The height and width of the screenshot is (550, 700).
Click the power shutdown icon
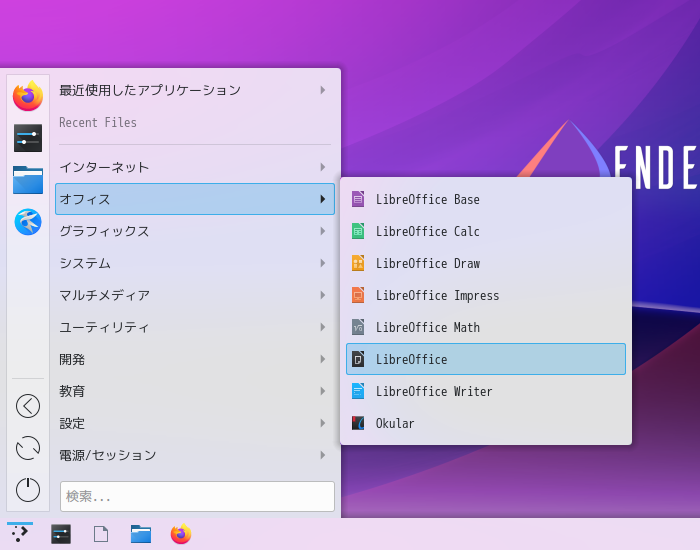pyautogui.click(x=28, y=490)
